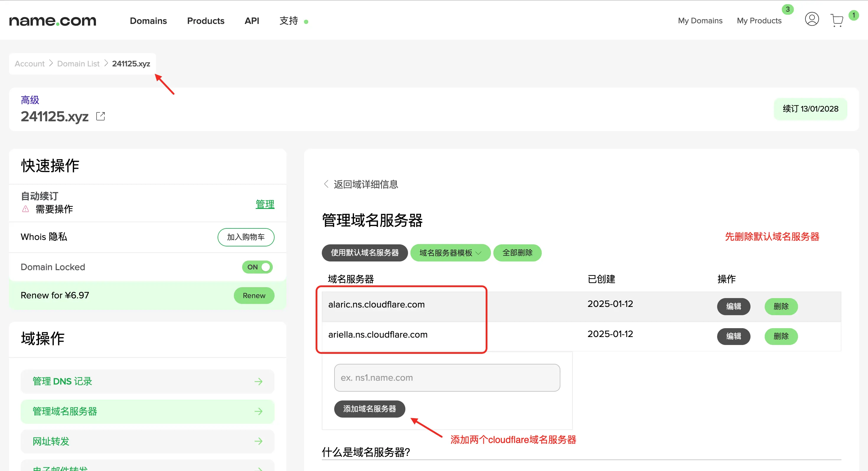Click external link icon beside 241125.xyz

pos(100,116)
